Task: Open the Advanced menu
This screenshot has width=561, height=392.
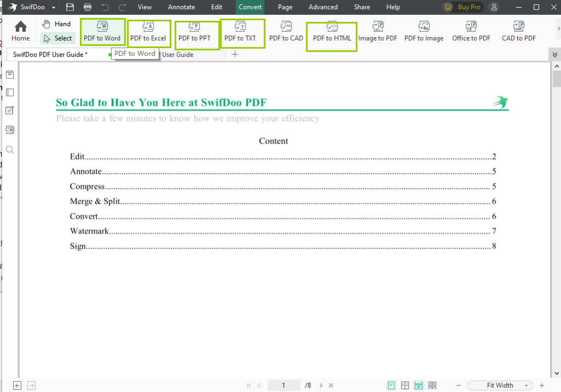Action: click(323, 7)
